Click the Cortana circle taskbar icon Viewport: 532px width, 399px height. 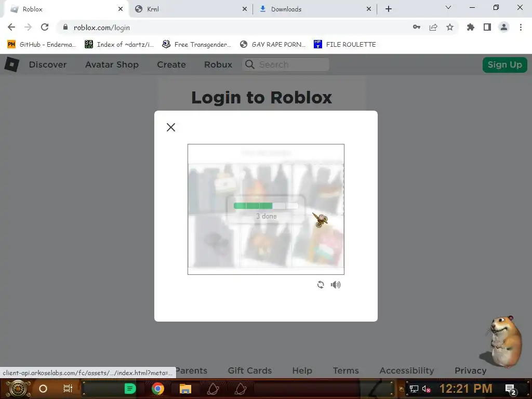pos(43,389)
